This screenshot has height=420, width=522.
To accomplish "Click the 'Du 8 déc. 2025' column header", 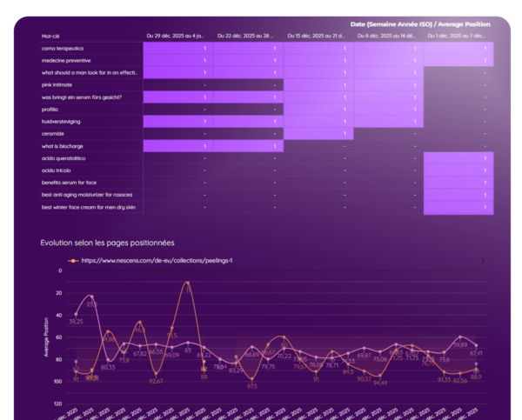I will point(388,37).
